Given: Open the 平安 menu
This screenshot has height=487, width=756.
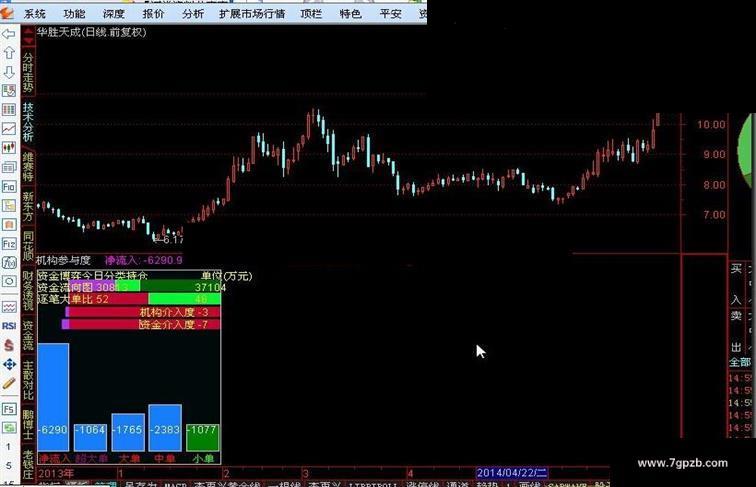Looking at the screenshot, I should point(390,14).
